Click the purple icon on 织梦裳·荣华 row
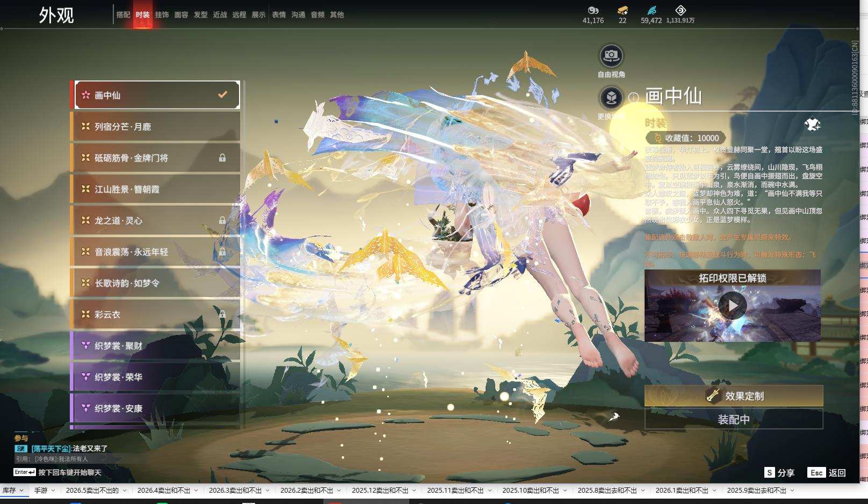The image size is (868, 504). tap(85, 377)
